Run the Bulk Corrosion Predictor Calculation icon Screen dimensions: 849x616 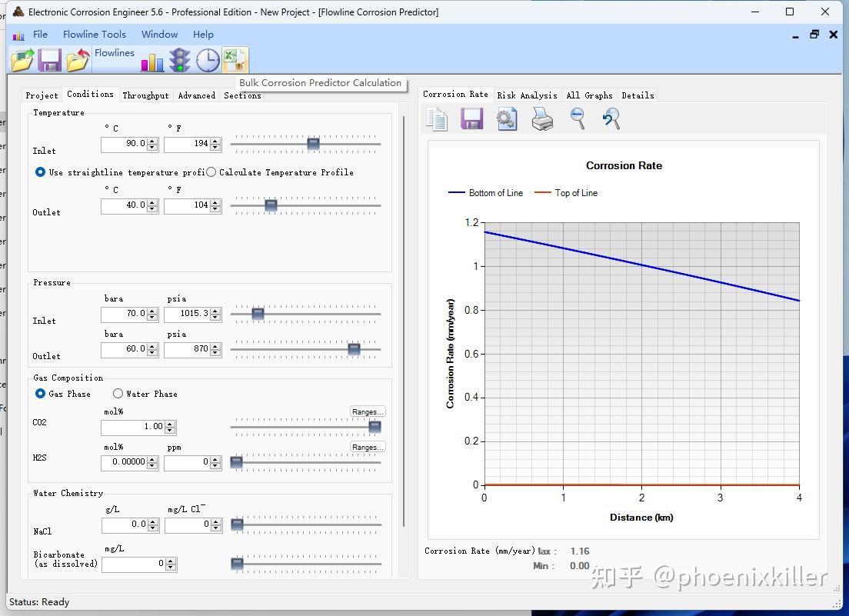[235, 59]
